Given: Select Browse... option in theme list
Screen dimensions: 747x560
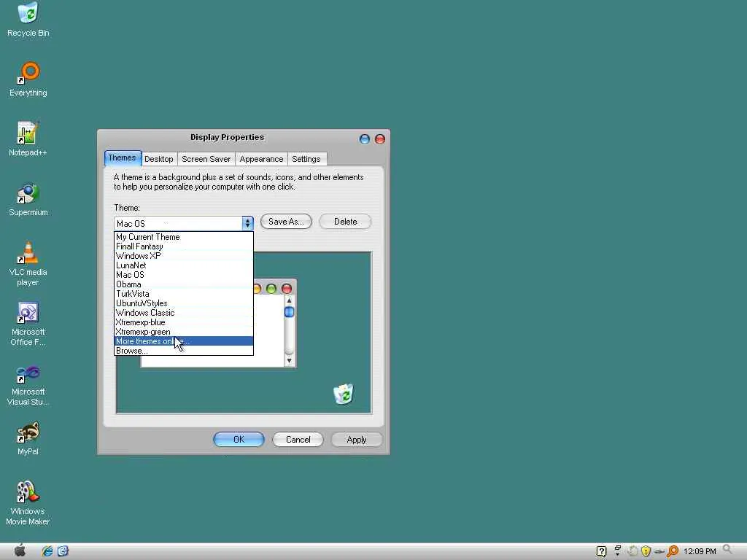Looking at the screenshot, I should click(x=183, y=351).
